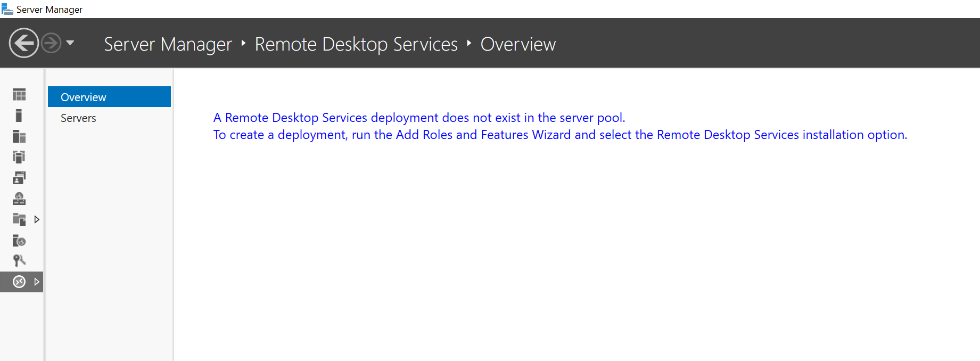
Task: Click the 'Server Manager' window title text
Action: tap(50, 10)
